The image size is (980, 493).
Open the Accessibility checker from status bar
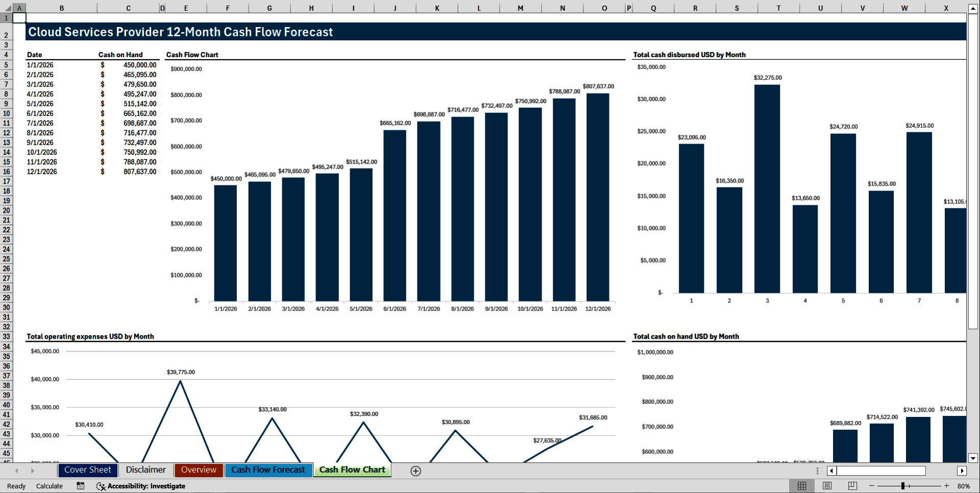point(140,486)
